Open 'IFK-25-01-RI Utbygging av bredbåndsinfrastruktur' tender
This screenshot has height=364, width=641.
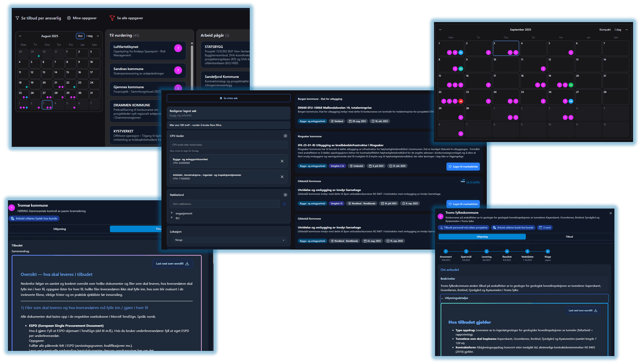(x=341, y=145)
